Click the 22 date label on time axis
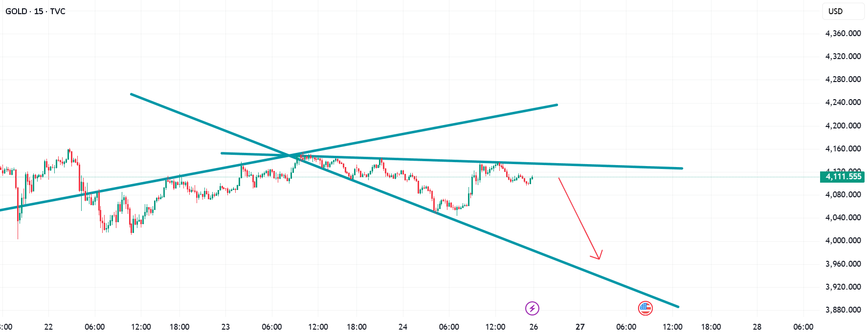This screenshot has width=868, height=336. click(x=48, y=327)
